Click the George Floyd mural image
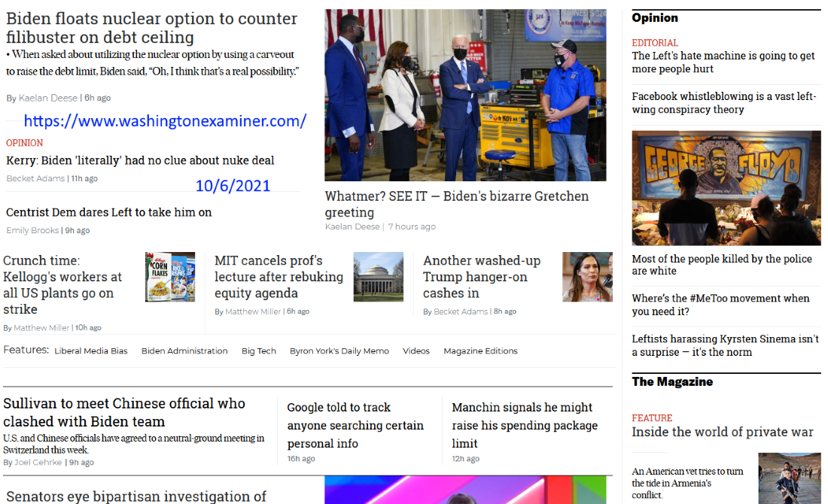The height and width of the screenshot is (504, 828). 726,188
